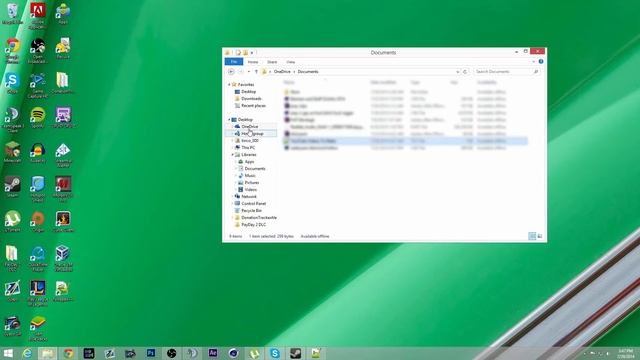Open Windows Start button
Screen dimensions: 640x360
(8, 353)
